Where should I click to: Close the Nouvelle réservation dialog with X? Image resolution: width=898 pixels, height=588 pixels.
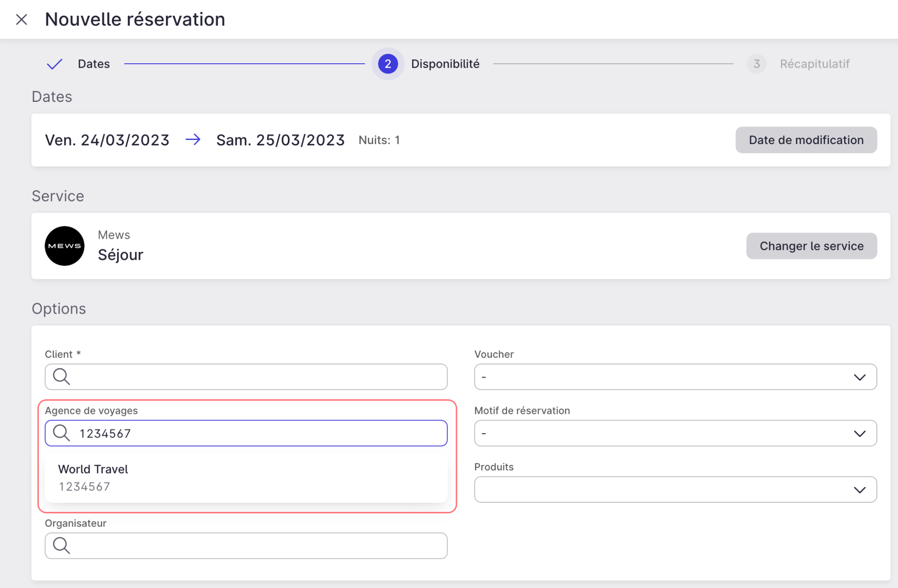coord(22,19)
